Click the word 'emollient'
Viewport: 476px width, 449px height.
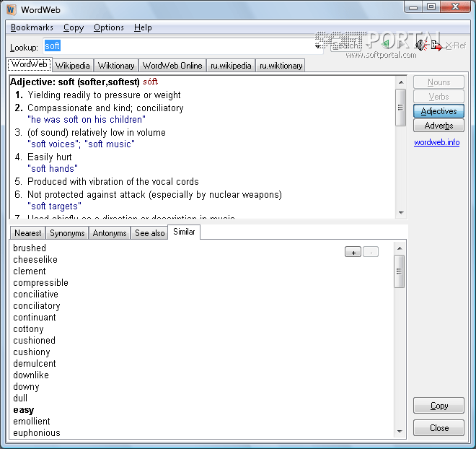[x=32, y=421]
